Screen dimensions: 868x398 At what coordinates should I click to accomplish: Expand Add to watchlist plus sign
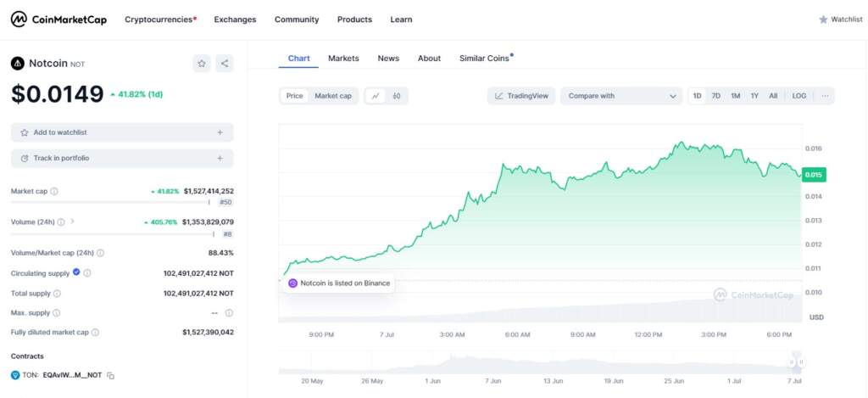220,132
